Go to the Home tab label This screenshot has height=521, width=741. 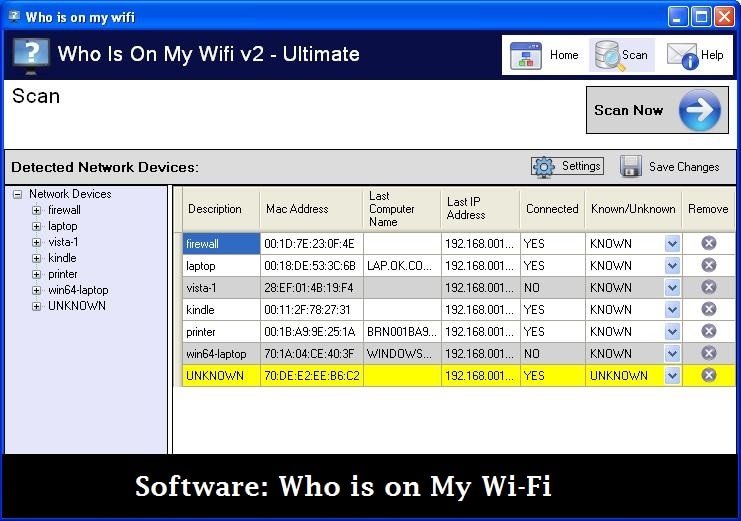pos(564,55)
